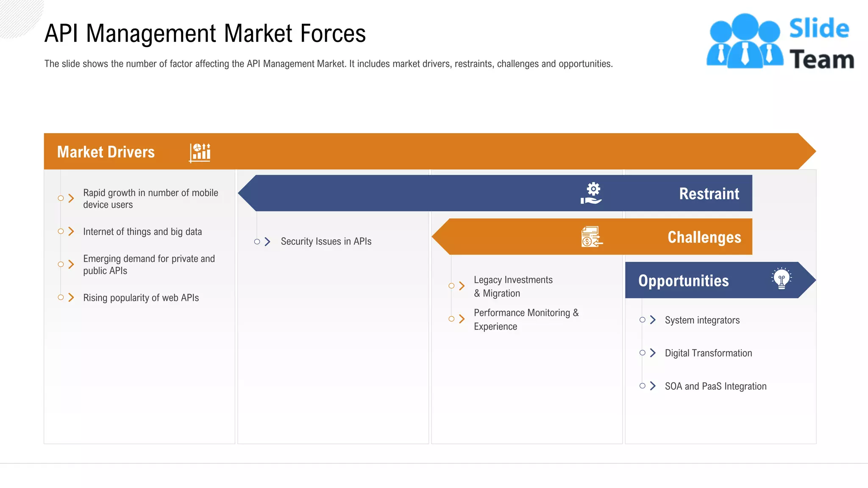
Task: Click the Restraint gear-in-hand icon
Action: pos(591,193)
